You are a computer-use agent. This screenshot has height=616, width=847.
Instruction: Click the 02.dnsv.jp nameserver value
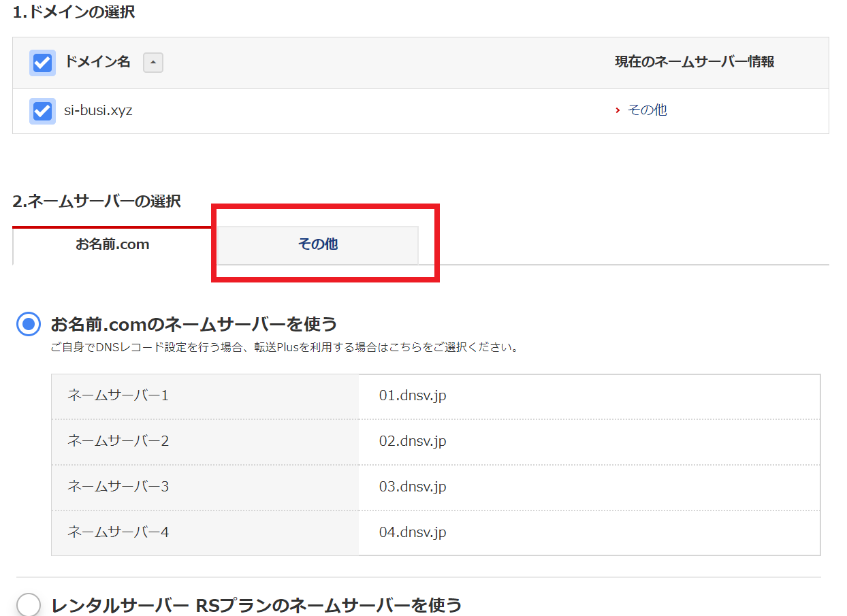pos(413,441)
